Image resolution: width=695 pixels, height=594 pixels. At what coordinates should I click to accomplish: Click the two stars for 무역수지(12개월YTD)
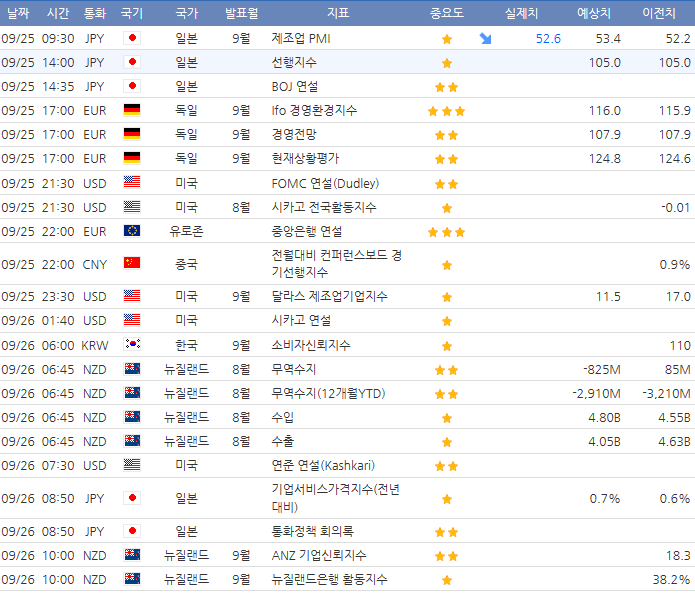point(446,394)
